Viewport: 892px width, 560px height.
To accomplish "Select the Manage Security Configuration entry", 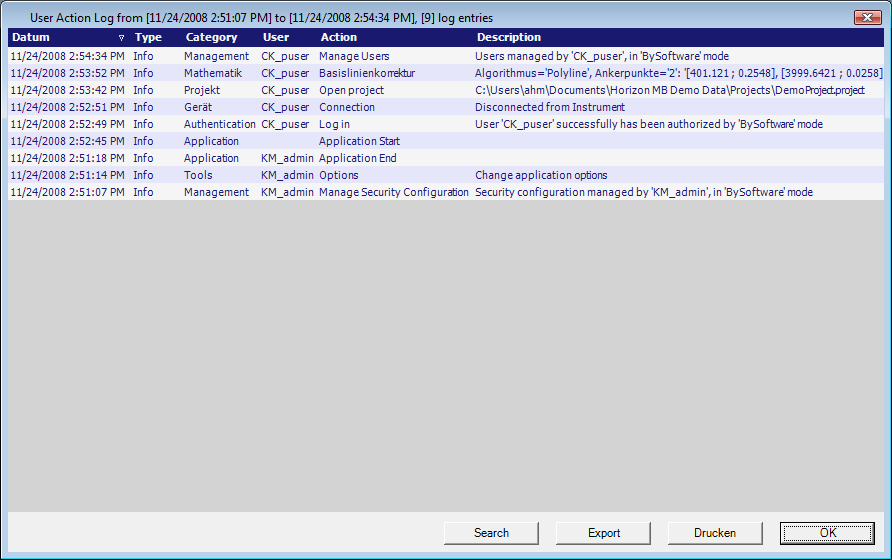I will tap(393, 192).
